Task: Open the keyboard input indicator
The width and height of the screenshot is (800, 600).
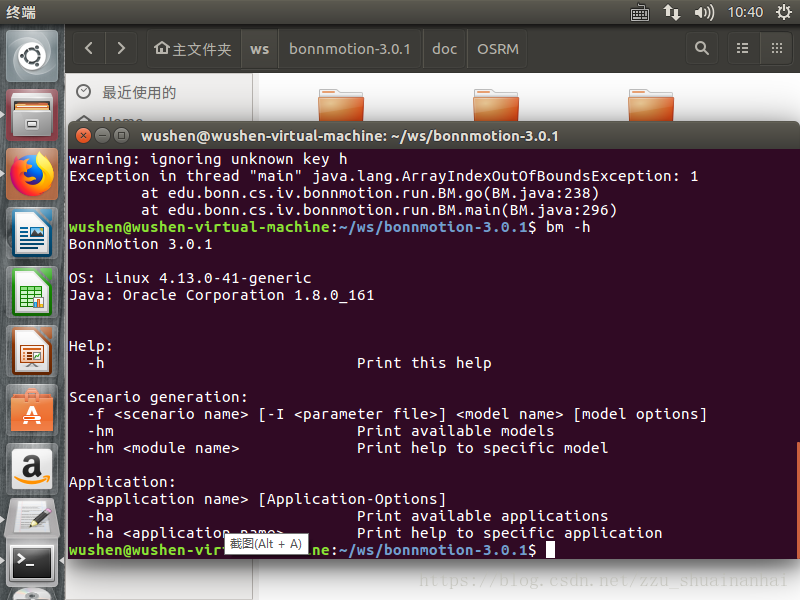Action: (x=640, y=12)
